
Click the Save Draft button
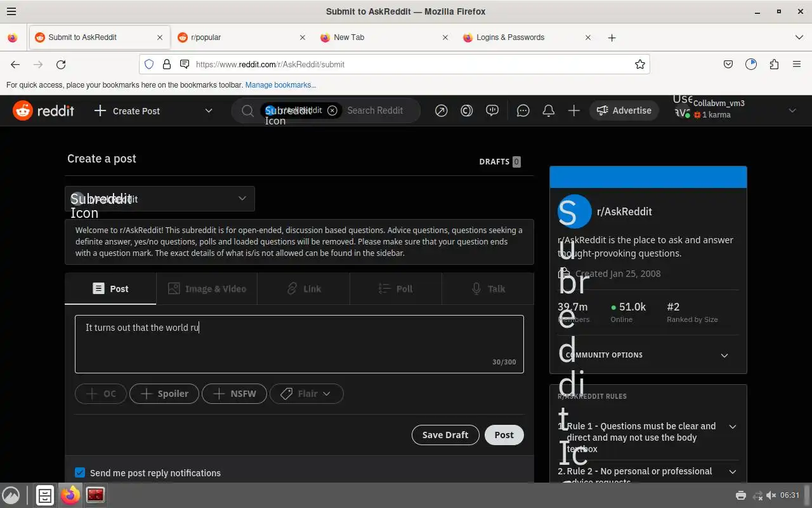tap(445, 435)
